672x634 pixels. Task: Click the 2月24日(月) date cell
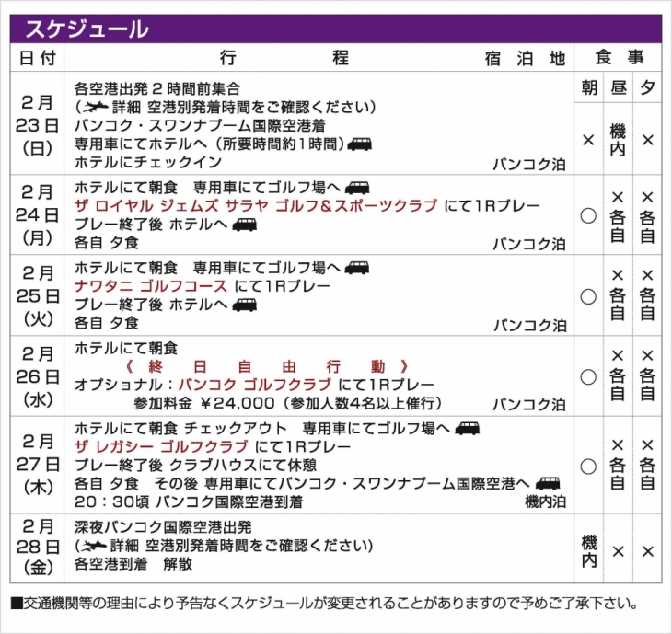38,214
